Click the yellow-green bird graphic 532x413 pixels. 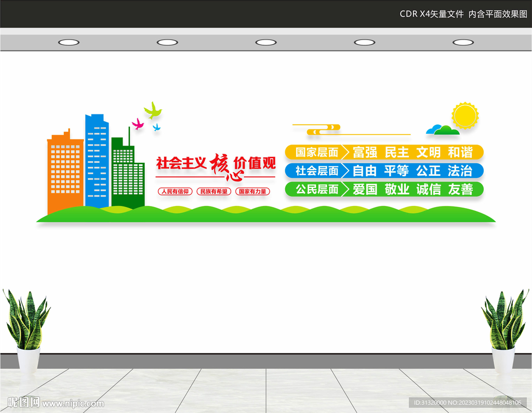click(x=153, y=110)
